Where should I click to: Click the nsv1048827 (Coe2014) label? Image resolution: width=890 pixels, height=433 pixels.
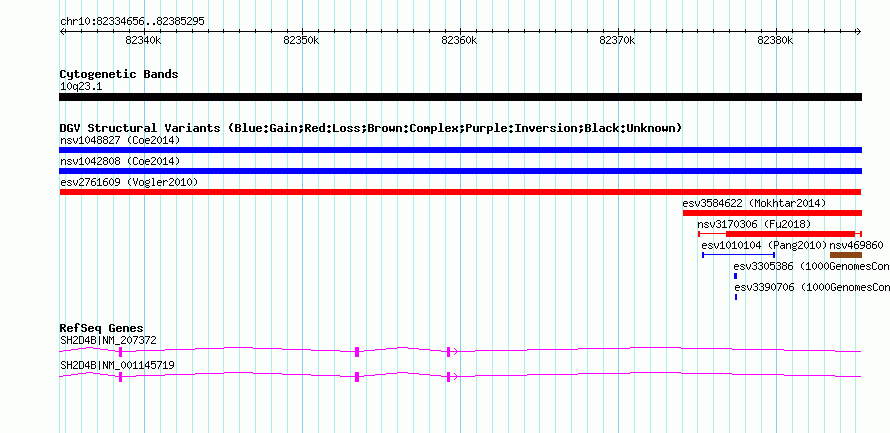click(120, 140)
